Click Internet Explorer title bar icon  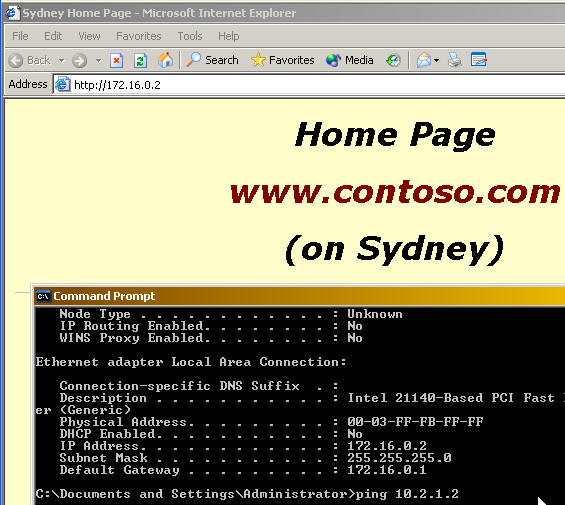12,13
